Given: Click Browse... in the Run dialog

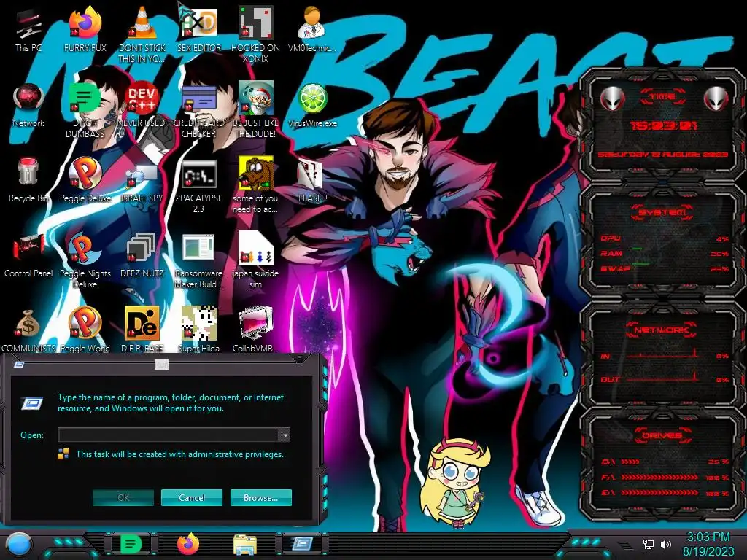Looking at the screenshot, I should (260, 497).
